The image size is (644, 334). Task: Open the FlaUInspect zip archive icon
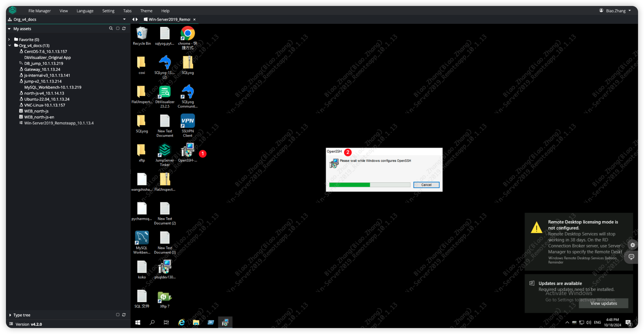[x=165, y=182]
